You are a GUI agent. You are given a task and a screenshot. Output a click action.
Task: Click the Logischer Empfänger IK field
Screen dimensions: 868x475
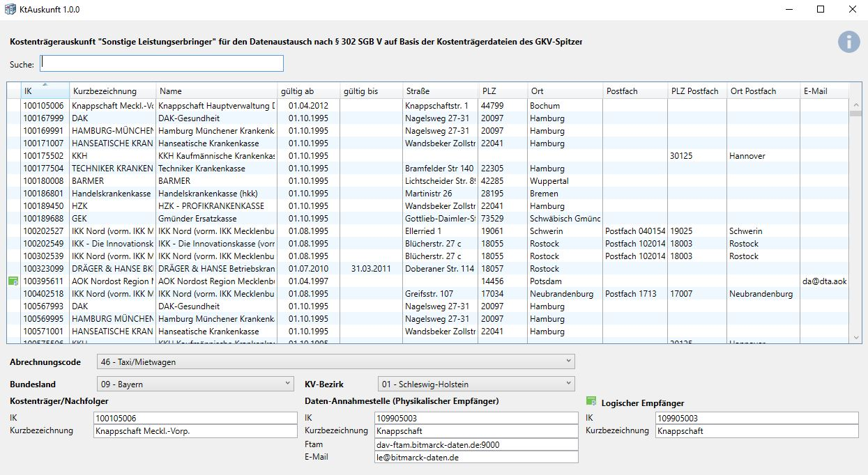click(757, 418)
